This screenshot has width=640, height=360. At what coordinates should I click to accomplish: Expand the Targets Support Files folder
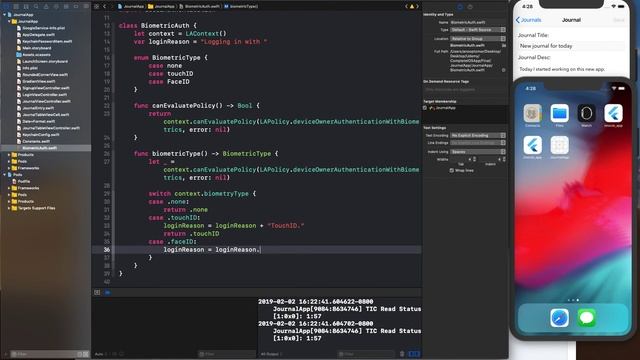click(x=9, y=208)
